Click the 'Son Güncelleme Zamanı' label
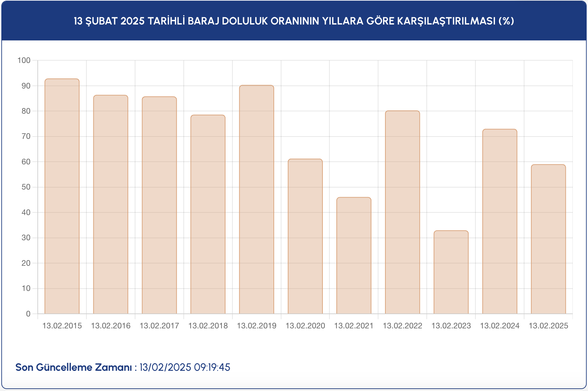Viewport: 588px width, 391px height. click(73, 367)
